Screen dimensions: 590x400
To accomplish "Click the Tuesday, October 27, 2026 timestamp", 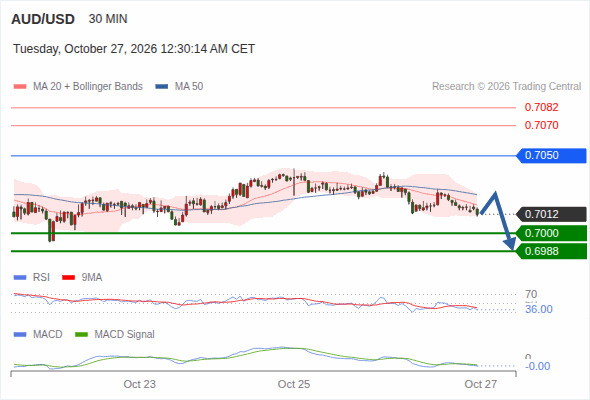I will click(134, 49).
